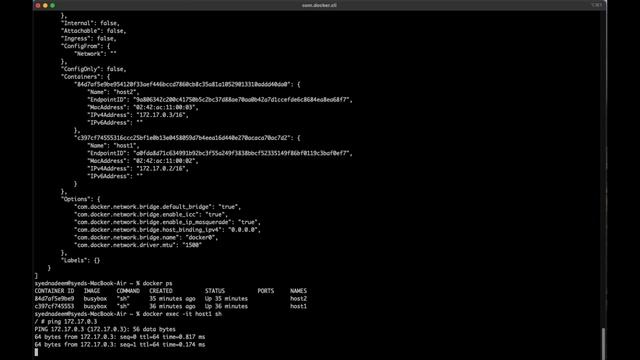Click the enable_ip_masquerade option line
This screenshot has height=360, width=640.
pos(167,222)
